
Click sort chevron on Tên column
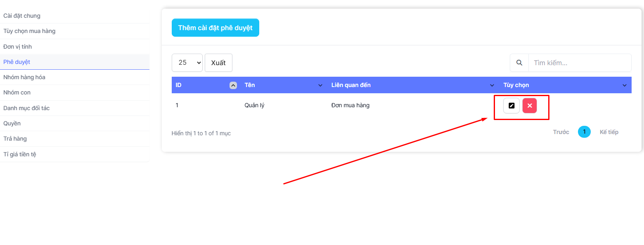[x=320, y=85]
